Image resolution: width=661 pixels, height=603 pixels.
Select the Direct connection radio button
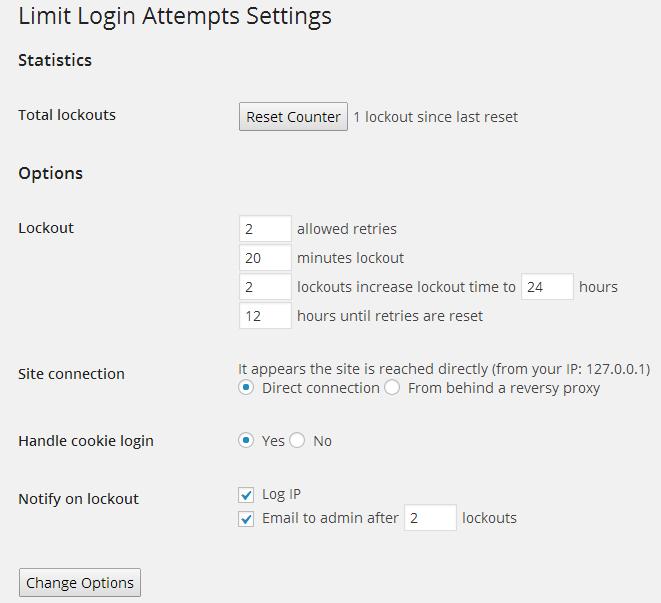click(x=247, y=388)
